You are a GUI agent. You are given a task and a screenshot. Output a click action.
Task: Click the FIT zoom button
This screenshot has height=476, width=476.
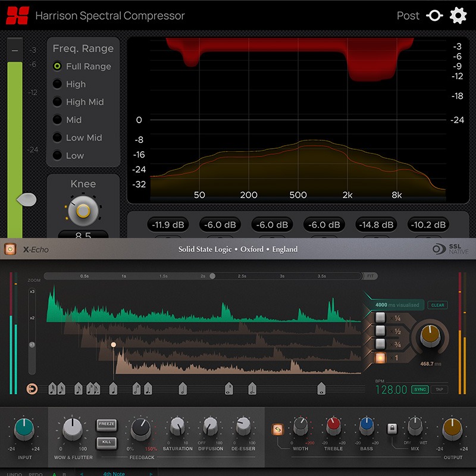coord(370,276)
